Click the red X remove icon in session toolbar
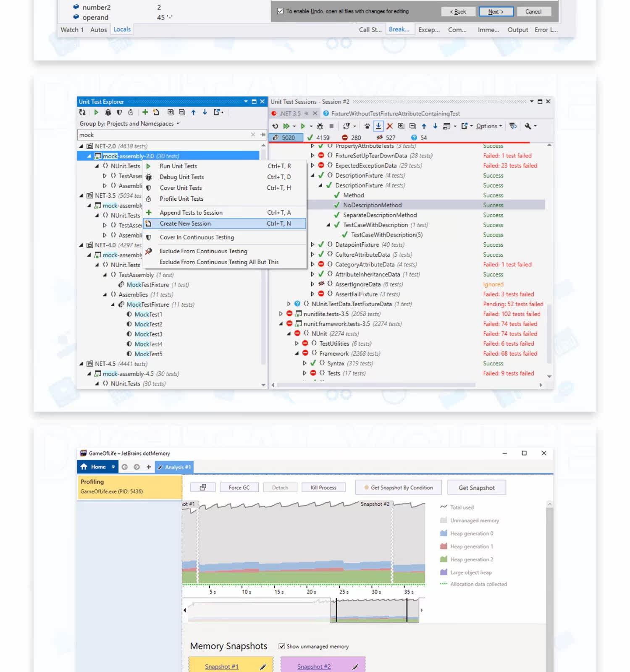This screenshot has height=672, width=630. pos(390,126)
